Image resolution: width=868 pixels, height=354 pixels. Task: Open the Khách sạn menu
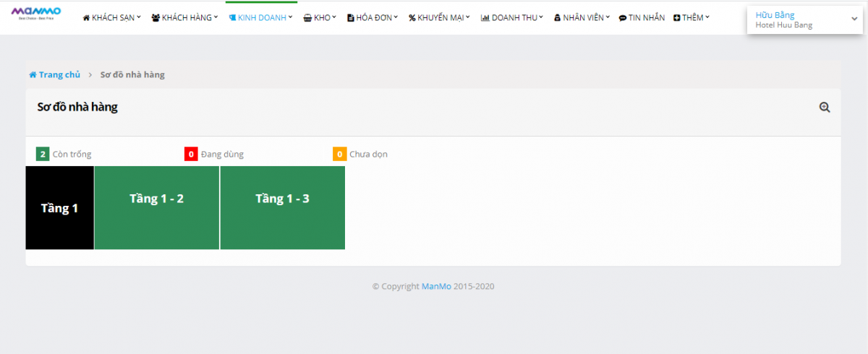click(x=112, y=17)
